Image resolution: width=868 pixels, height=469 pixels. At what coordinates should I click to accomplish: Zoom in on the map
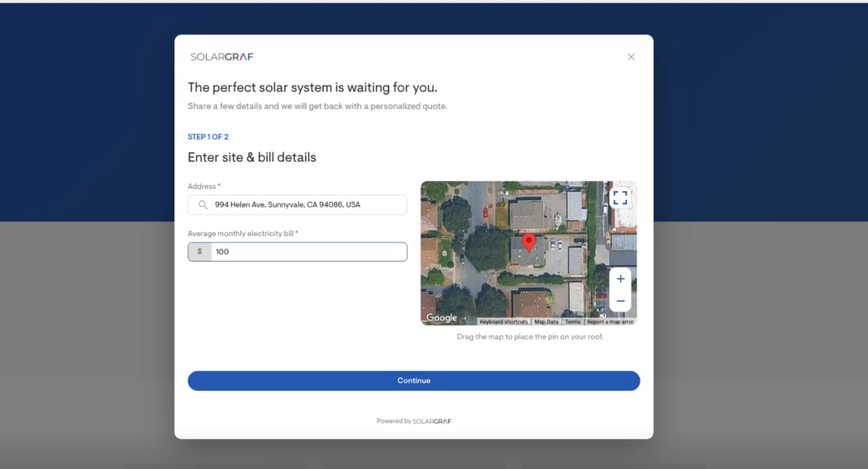click(x=620, y=279)
